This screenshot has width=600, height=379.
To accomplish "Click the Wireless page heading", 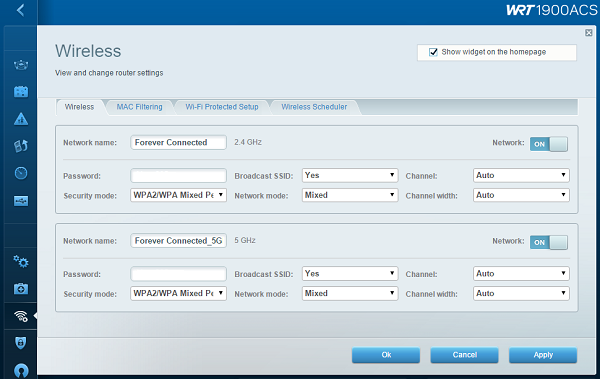I will [88, 51].
